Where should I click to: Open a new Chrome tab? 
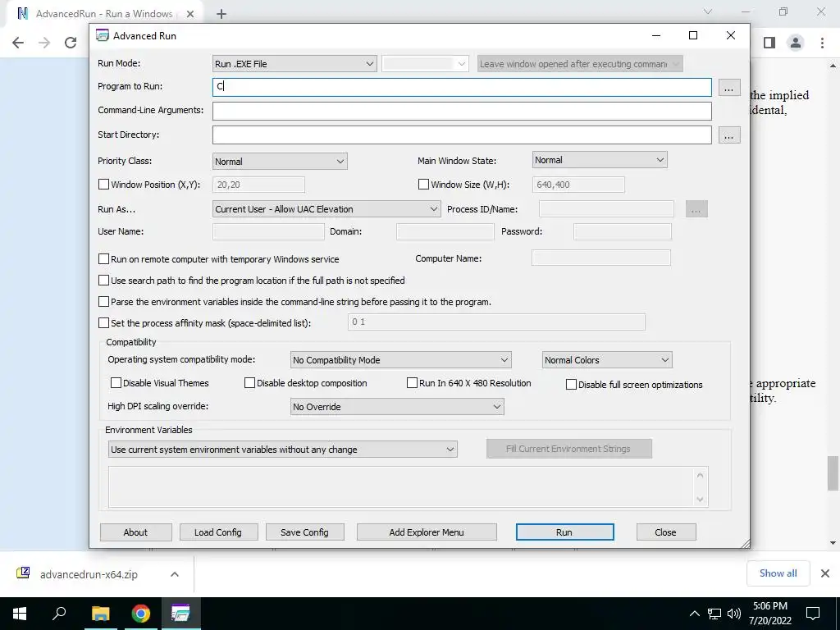pyautogui.click(x=221, y=14)
